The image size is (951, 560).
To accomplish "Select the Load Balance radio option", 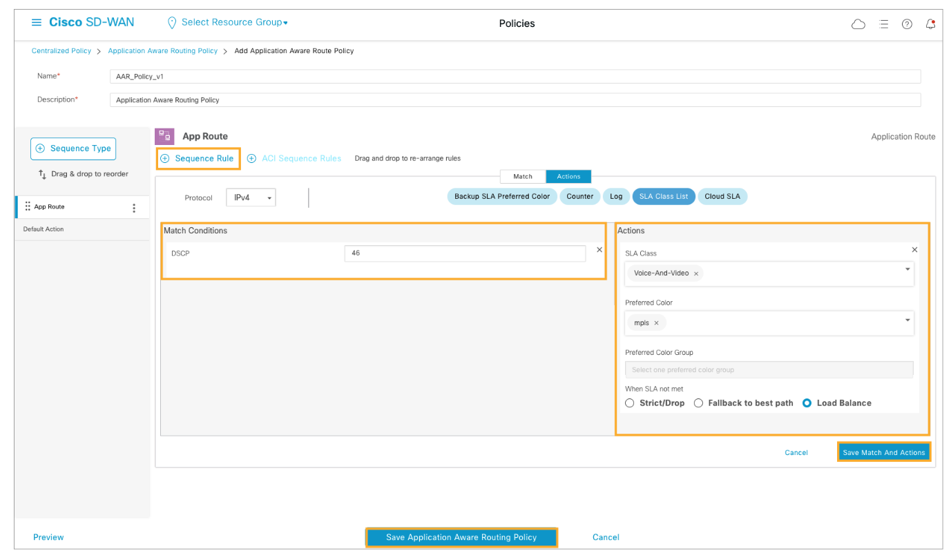I will (x=807, y=403).
